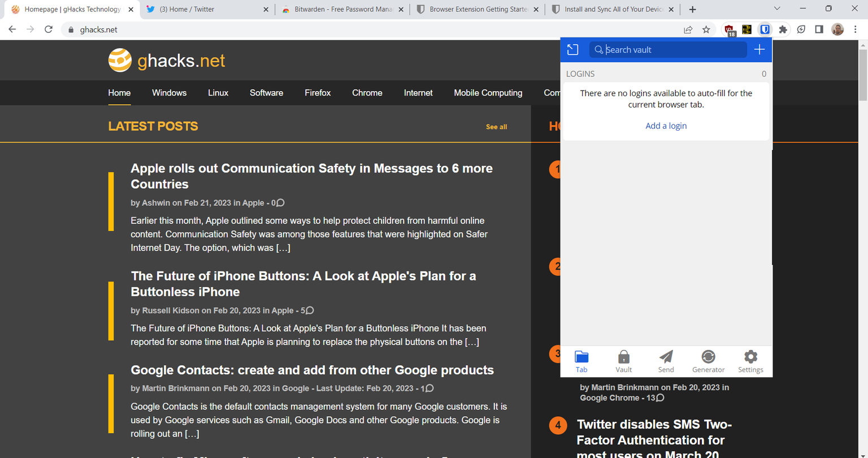Image resolution: width=868 pixels, height=458 pixels.
Task: Click the comment icon on iPhone Buttons post
Action: (x=310, y=310)
